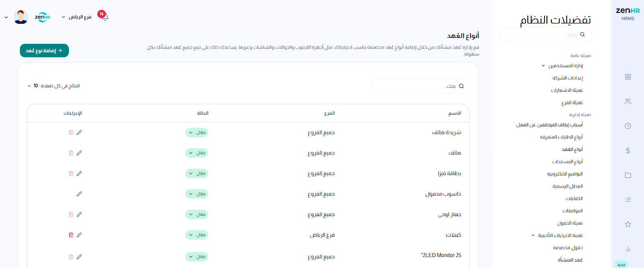Edit the حاسوب محمول row
Viewport: 644px width, 268px height.
pyautogui.click(x=79, y=194)
